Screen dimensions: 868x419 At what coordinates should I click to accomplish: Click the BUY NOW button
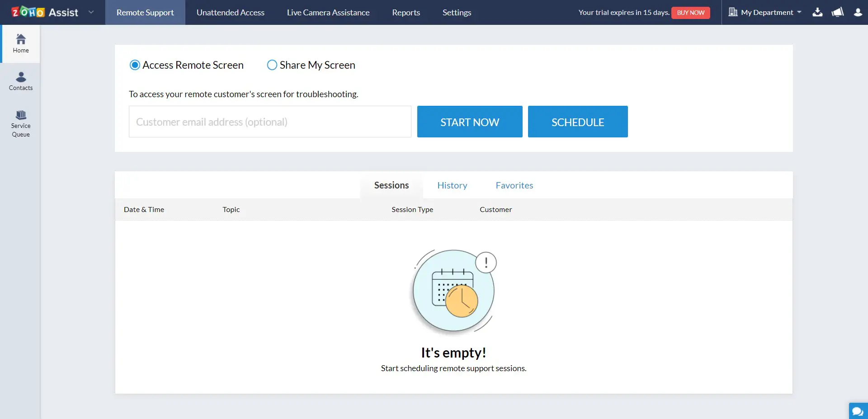click(x=690, y=13)
